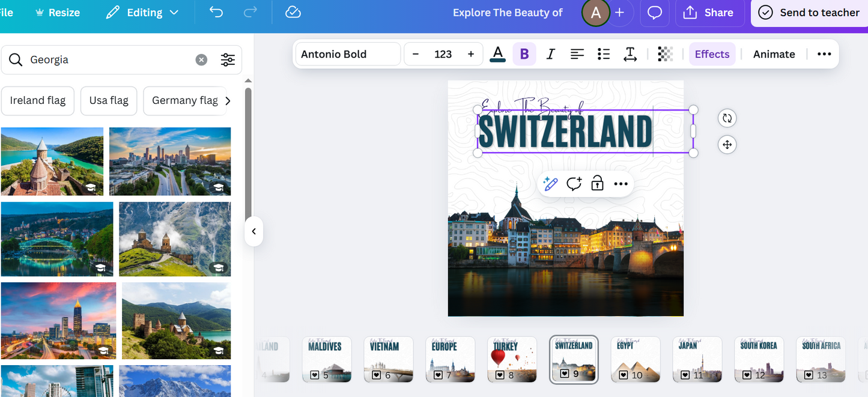Viewport: 868px width, 397px height.
Task: Open the Comments panel
Action: pyautogui.click(x=654, y=12)
